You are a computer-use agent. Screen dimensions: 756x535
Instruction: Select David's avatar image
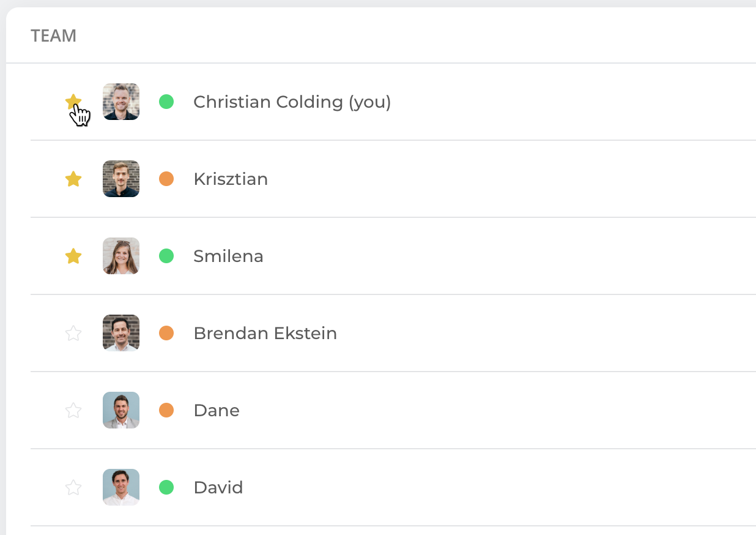pos(121,487)
